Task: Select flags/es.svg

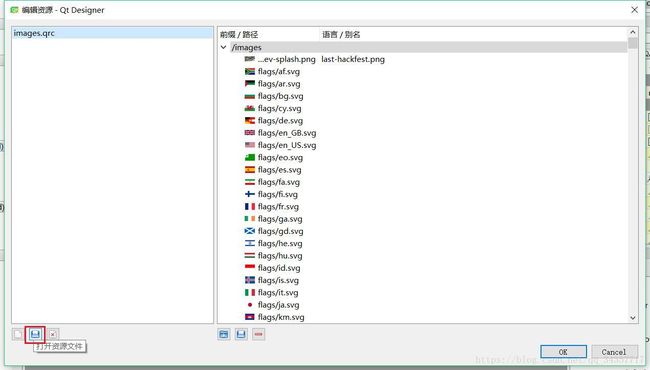Action: (x=279, y=170)
